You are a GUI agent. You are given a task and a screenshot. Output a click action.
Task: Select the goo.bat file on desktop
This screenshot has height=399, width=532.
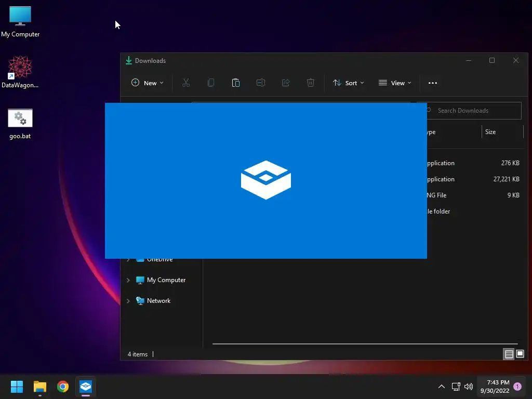tap(20, 124)
